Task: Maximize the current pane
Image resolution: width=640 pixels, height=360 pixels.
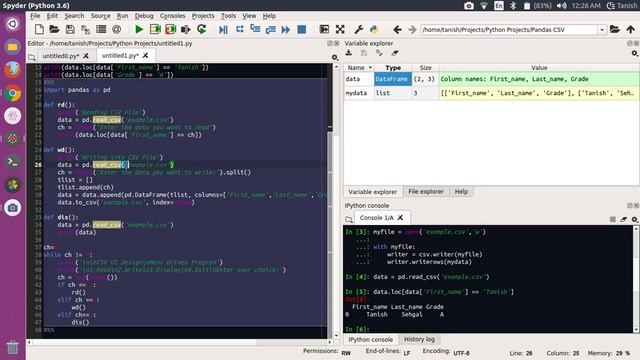Action: tap(324, 29)
